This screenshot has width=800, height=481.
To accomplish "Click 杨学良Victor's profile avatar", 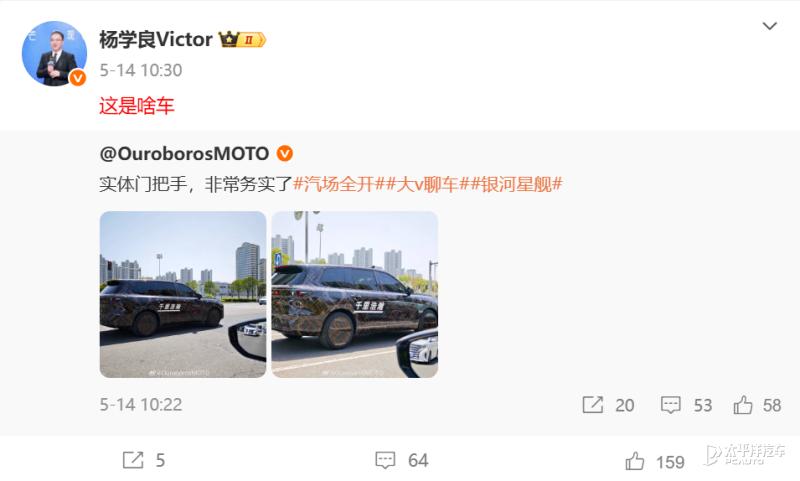I will [x=54, y=53].
